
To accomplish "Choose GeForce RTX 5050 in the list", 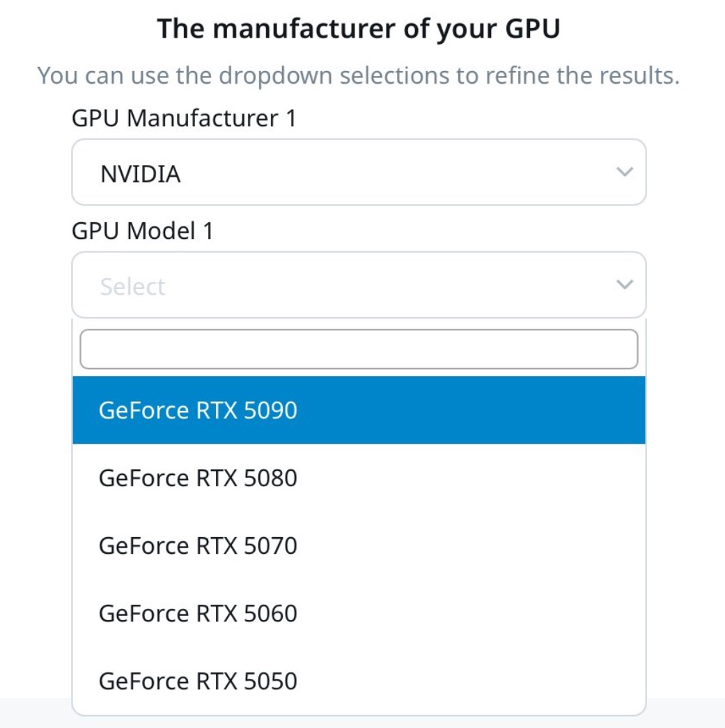I will [359, 681].
